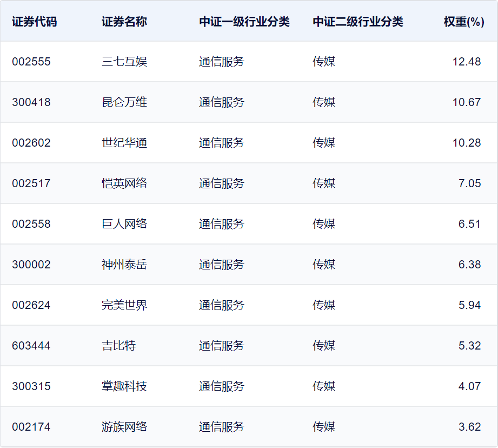
Task: Click stock code 002602
Action: [31, 143]
